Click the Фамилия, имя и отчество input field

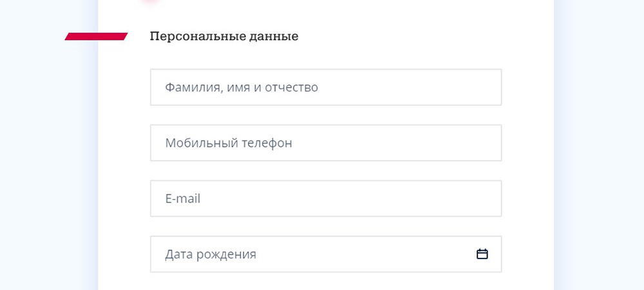pos(326,87)
